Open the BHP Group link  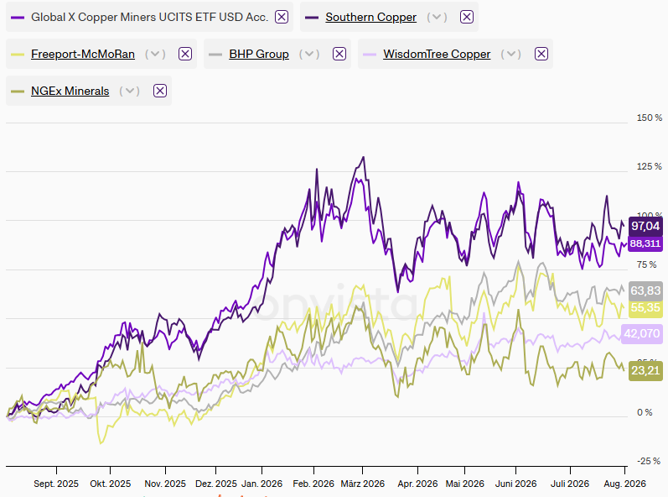[259, 54]
